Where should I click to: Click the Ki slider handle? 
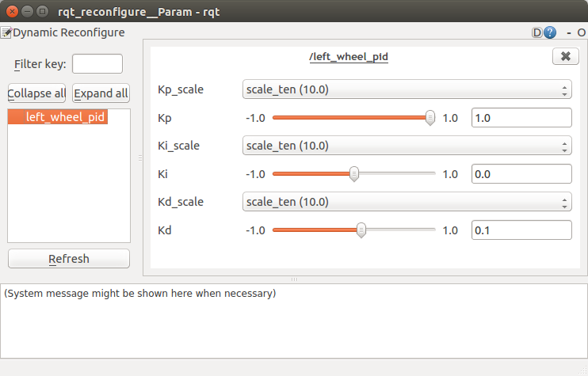point(354,174)
